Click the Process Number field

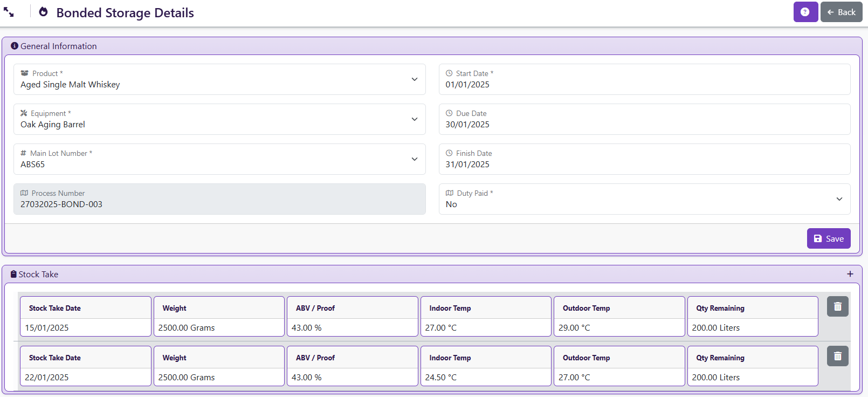coord(219,204)
